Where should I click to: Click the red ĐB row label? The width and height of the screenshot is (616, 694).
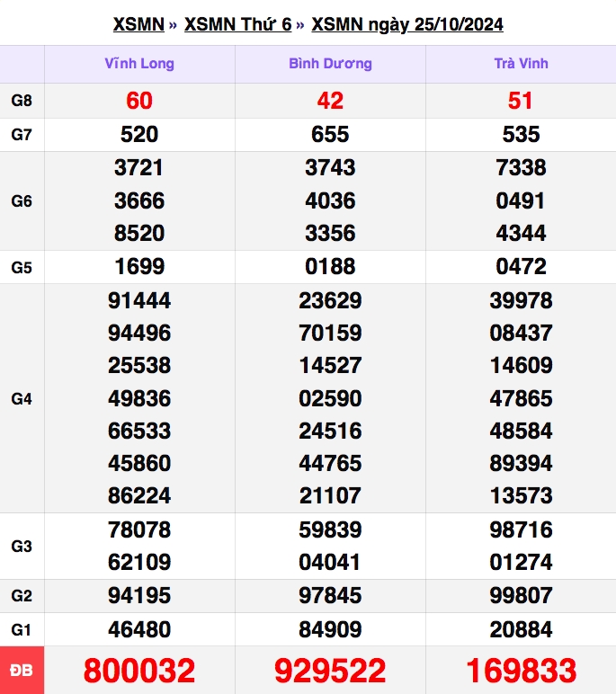coord(22,671)
